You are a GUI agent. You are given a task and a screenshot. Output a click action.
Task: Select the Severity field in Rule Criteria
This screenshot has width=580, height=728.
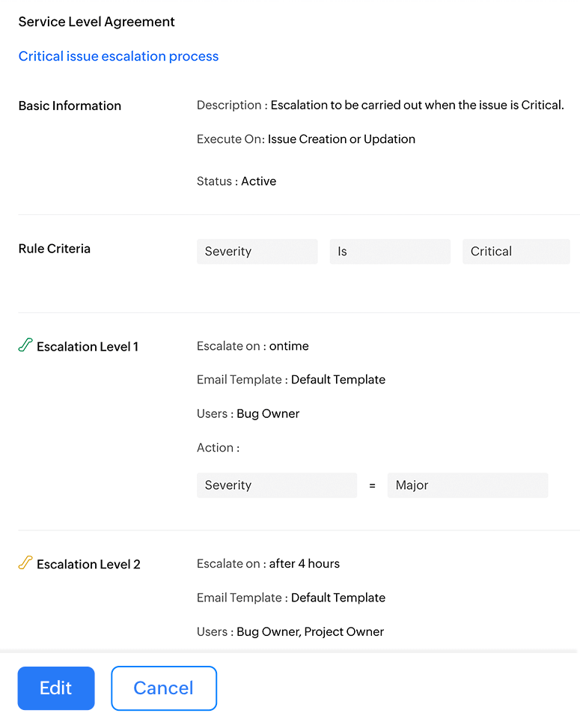[x=257, y=252]
